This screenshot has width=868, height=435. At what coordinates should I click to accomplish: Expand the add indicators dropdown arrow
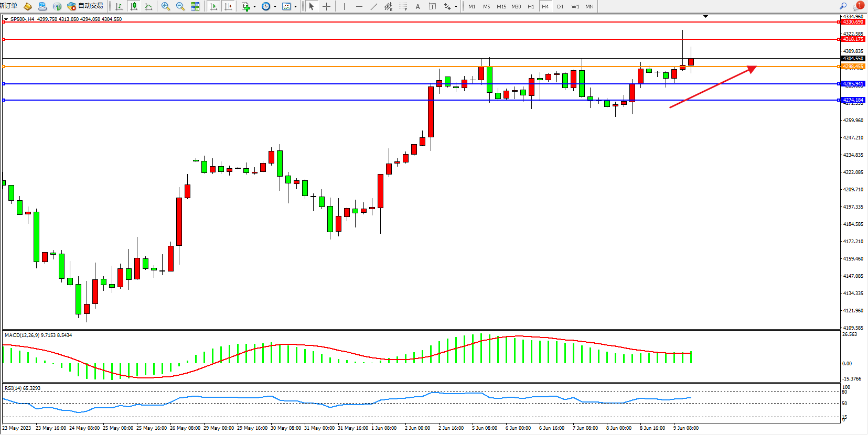coord(254,7)
